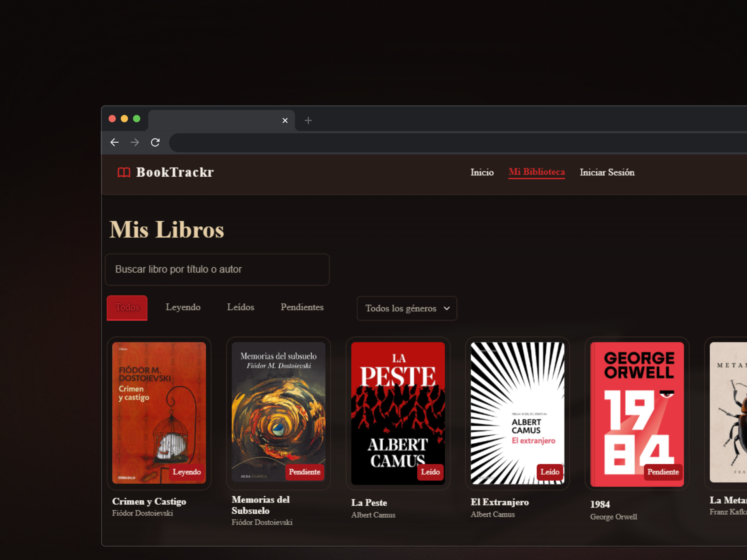The image size is (747, 560).
Task: Open the Mi Biblioteca section
Action: (537, 172)
